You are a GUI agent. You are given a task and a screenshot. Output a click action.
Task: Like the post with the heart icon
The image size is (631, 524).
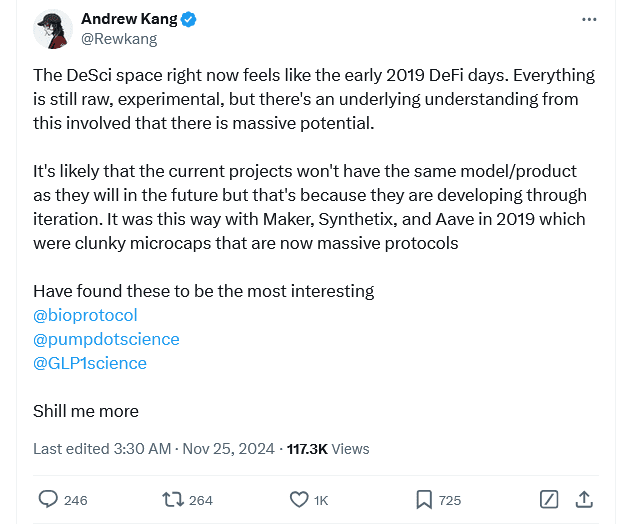click(x=299, y=500)
